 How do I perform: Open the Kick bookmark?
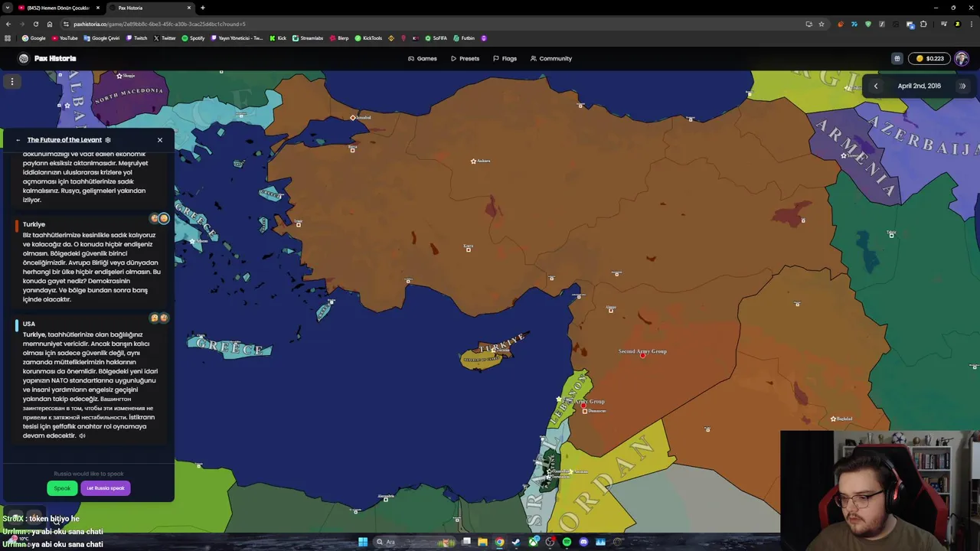[x=277, y=37]
